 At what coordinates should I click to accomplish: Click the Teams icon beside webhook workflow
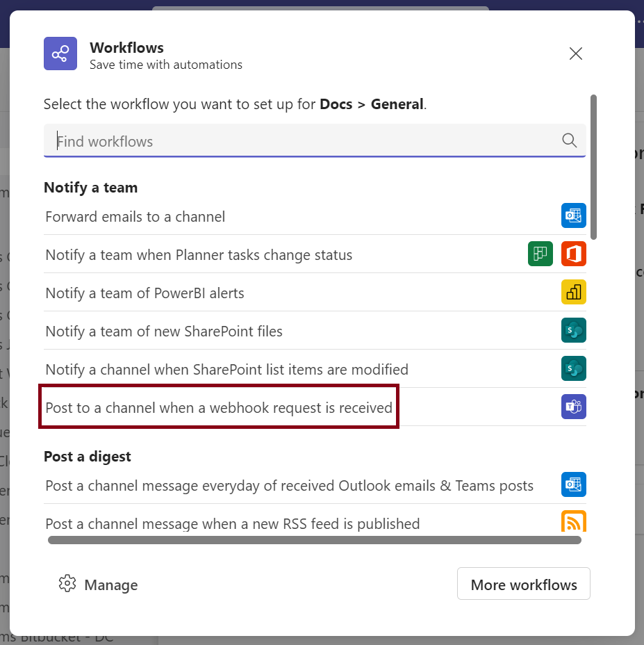573,407
